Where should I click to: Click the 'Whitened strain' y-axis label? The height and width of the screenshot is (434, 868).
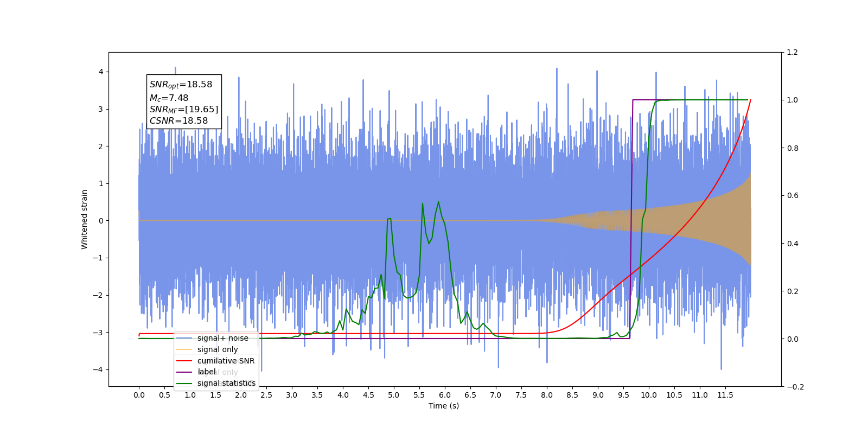pos(85,219)
